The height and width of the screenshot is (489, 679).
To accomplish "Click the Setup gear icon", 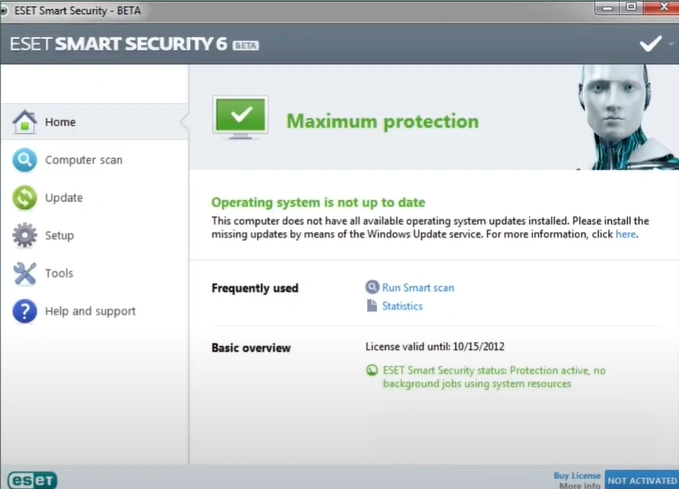I will point(24,236).
